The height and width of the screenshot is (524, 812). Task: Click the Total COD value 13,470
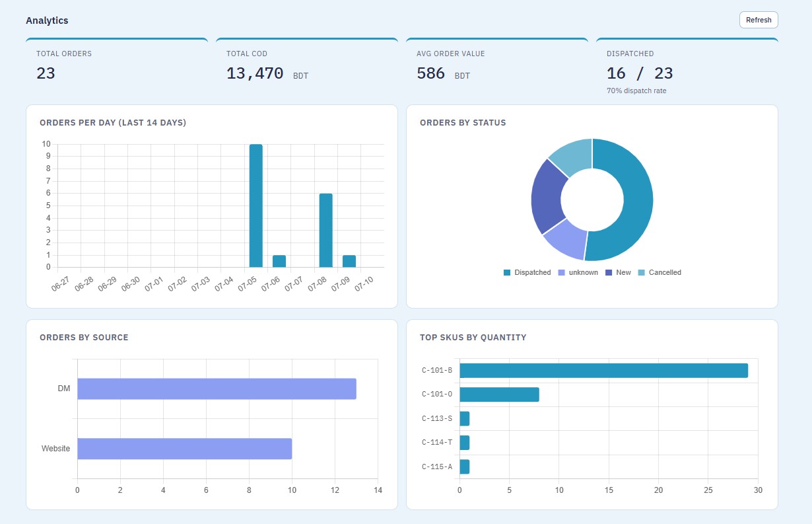255,73
